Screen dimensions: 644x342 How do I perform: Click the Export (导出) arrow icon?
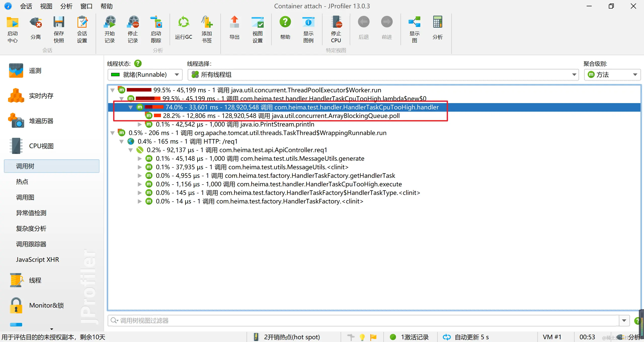coord(234,23)
